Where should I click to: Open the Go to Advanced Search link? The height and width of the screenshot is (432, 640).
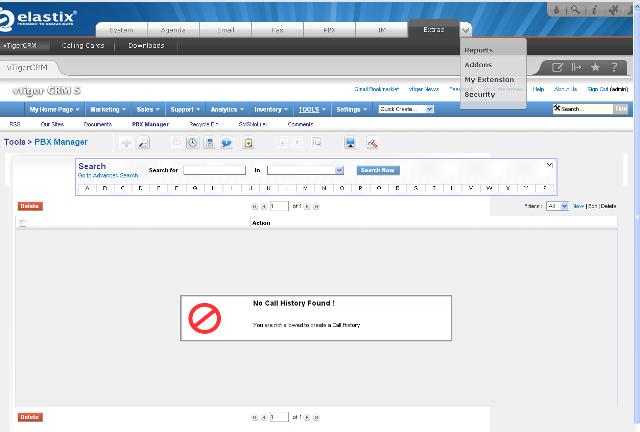(108, 175)
